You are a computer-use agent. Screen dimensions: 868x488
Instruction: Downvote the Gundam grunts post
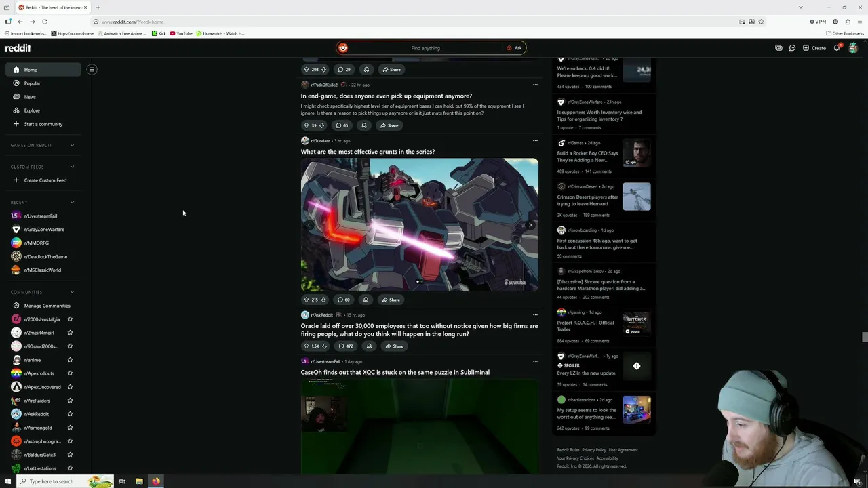(x=323, y=300)
